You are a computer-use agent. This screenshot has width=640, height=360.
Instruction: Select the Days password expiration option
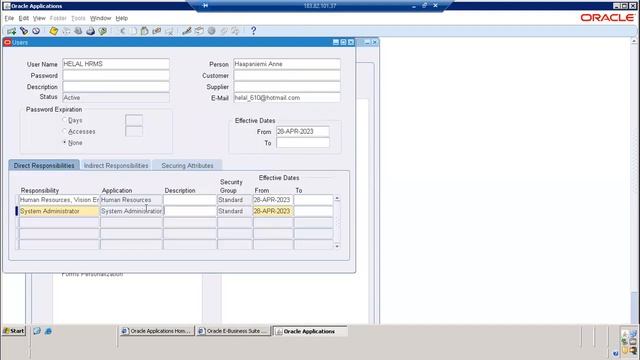point(64,120)
